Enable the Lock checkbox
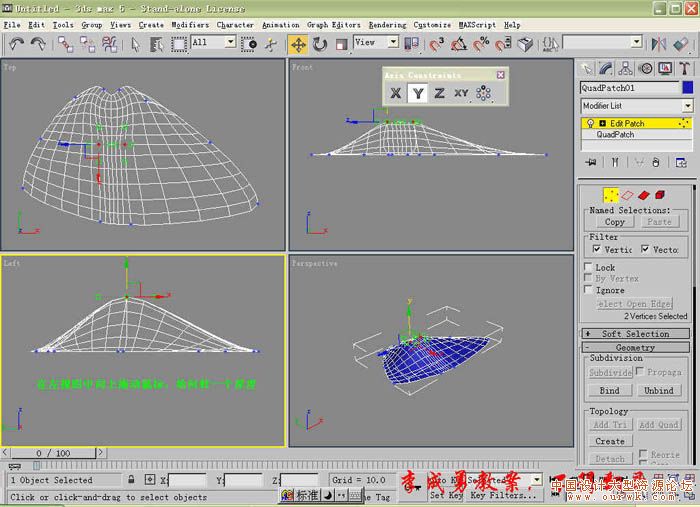 [588, 267]
